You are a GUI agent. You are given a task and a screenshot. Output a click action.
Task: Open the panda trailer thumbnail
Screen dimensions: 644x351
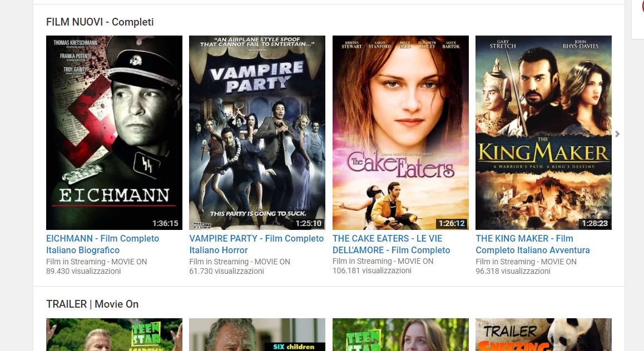click(x=543, y=334)
